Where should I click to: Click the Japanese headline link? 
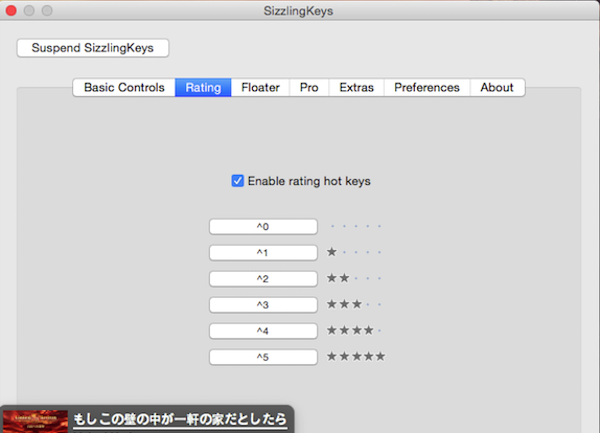tap(180, 420)
